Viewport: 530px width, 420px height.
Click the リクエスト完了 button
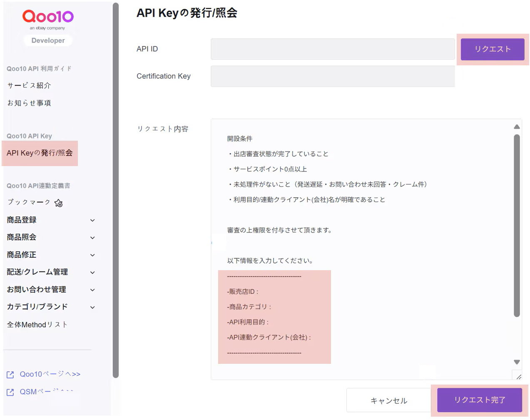[x=480, y=400]
